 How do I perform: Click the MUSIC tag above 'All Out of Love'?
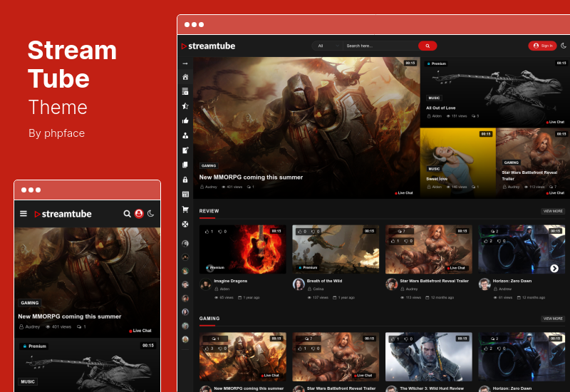point(434,98)
